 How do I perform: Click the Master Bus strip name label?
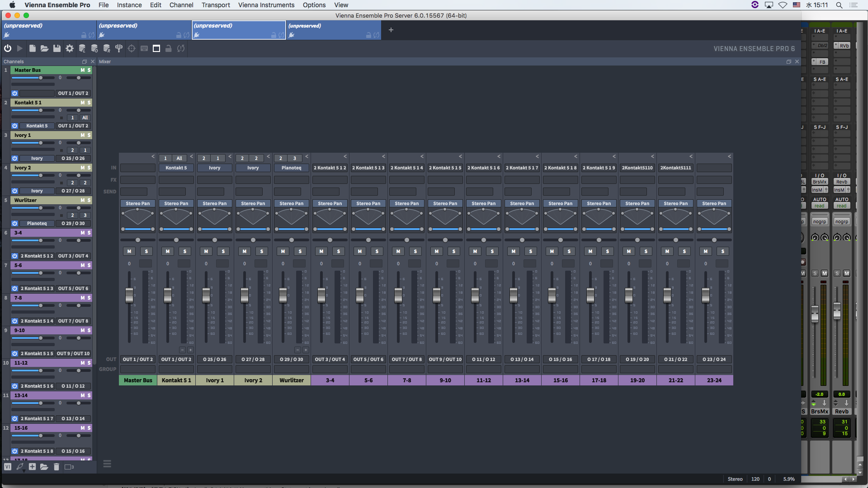[x=138, y=380]
